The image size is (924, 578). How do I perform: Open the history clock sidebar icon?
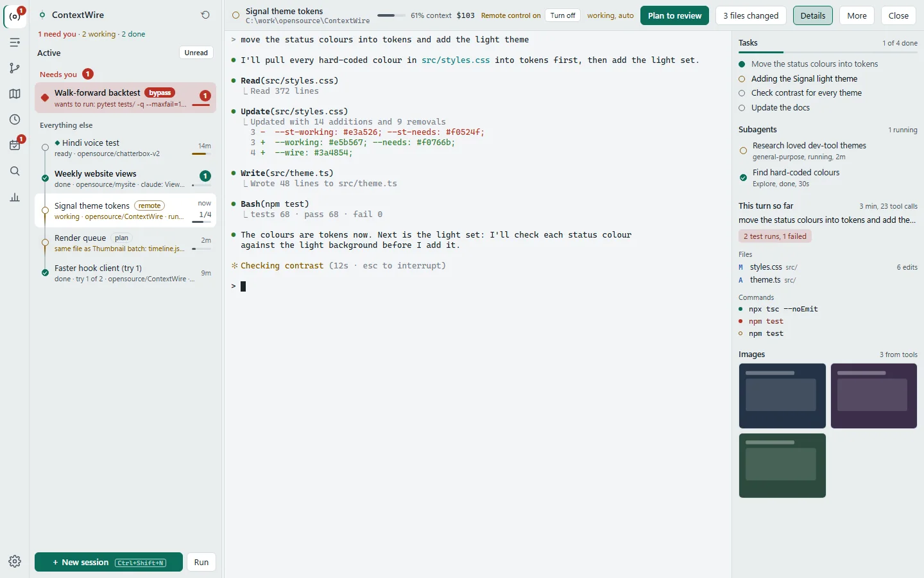pos(15,119)
